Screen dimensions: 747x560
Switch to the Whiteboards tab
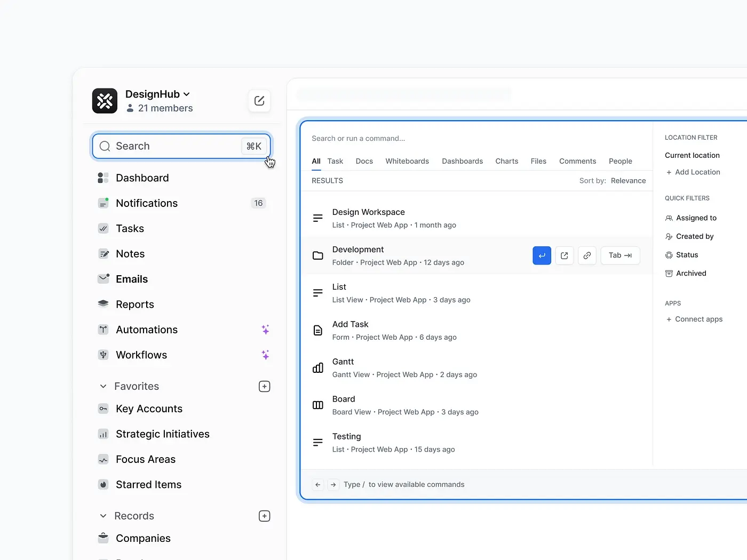pos(407,161)
